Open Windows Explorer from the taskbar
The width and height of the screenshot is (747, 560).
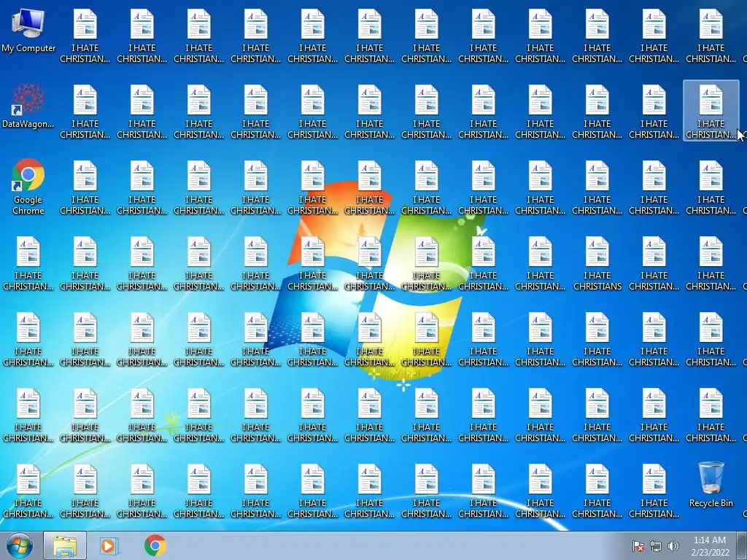(x=65, y=545)
